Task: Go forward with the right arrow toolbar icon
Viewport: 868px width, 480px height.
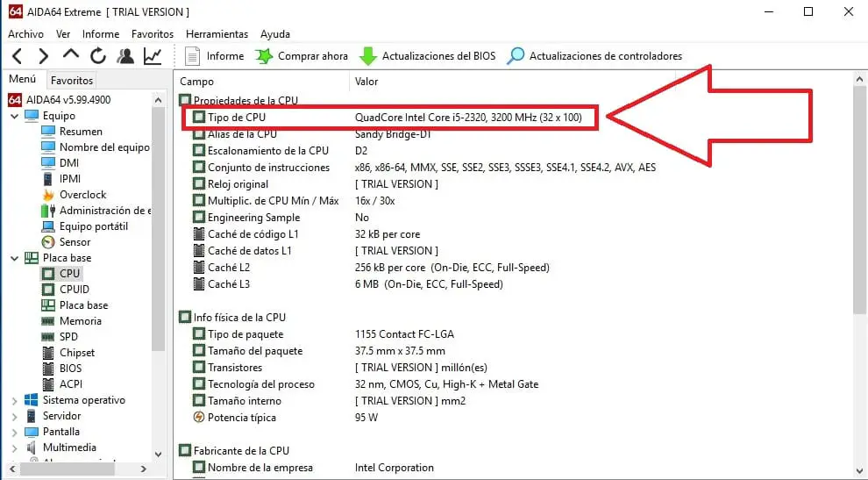Action: click(x=43, y=56)
